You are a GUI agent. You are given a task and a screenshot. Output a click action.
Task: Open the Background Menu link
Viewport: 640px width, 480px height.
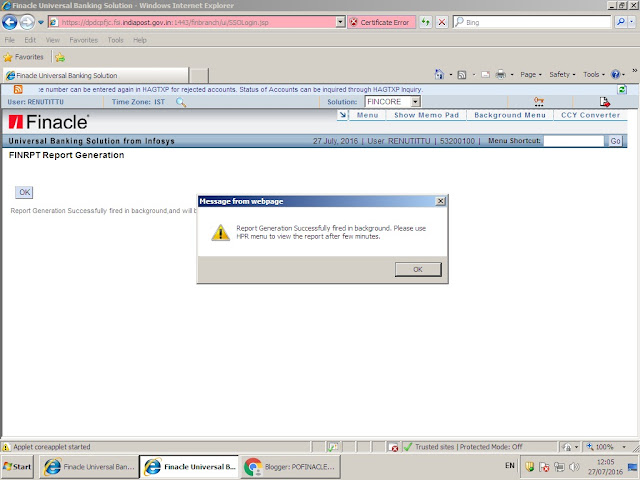(510, 115)
